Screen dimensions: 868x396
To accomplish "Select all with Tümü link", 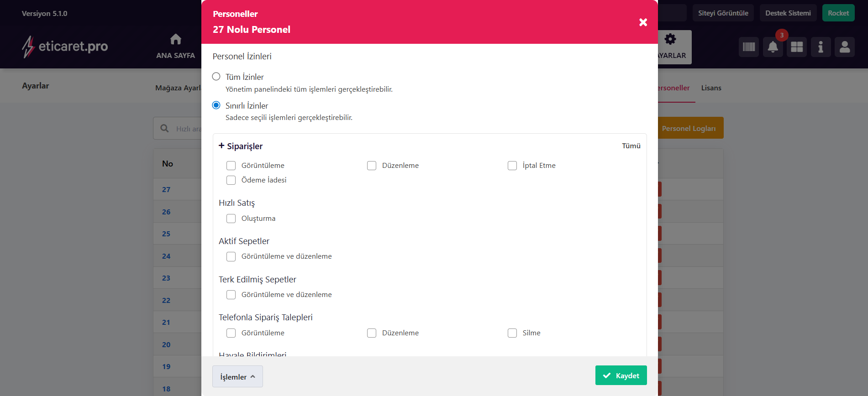I will click(x=631, y=146).
